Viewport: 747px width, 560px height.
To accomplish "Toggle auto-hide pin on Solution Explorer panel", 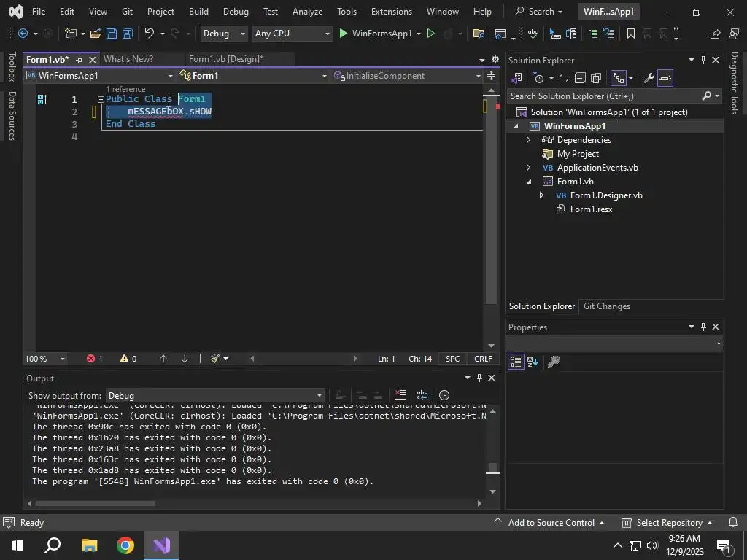I will (x=704, y=60).
